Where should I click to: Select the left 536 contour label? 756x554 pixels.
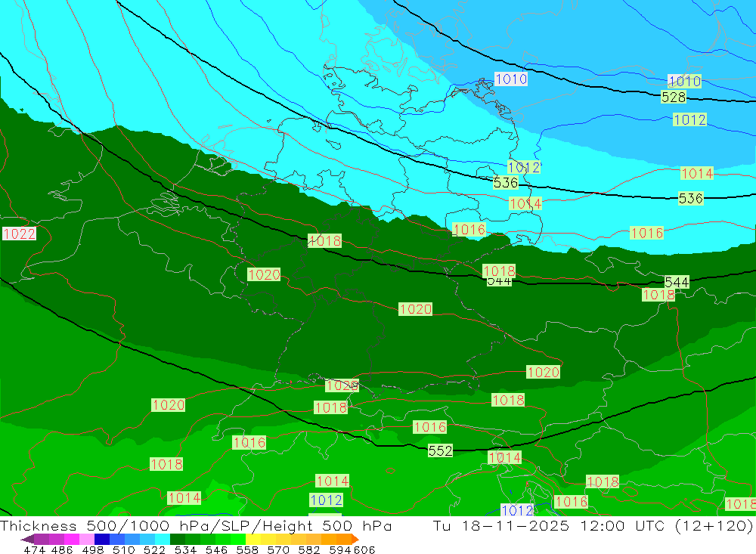[506, 183]
